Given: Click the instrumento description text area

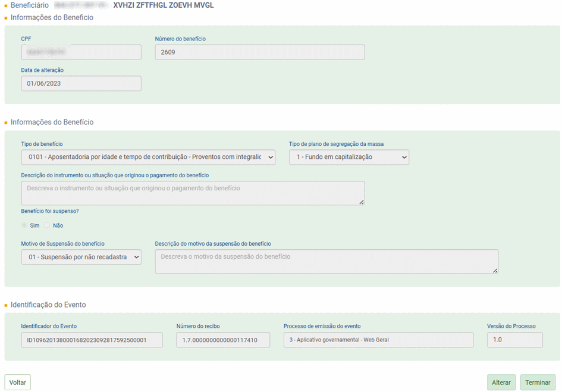Looking at the screenshot, I should pyautogui.click(x=192, y=193).
